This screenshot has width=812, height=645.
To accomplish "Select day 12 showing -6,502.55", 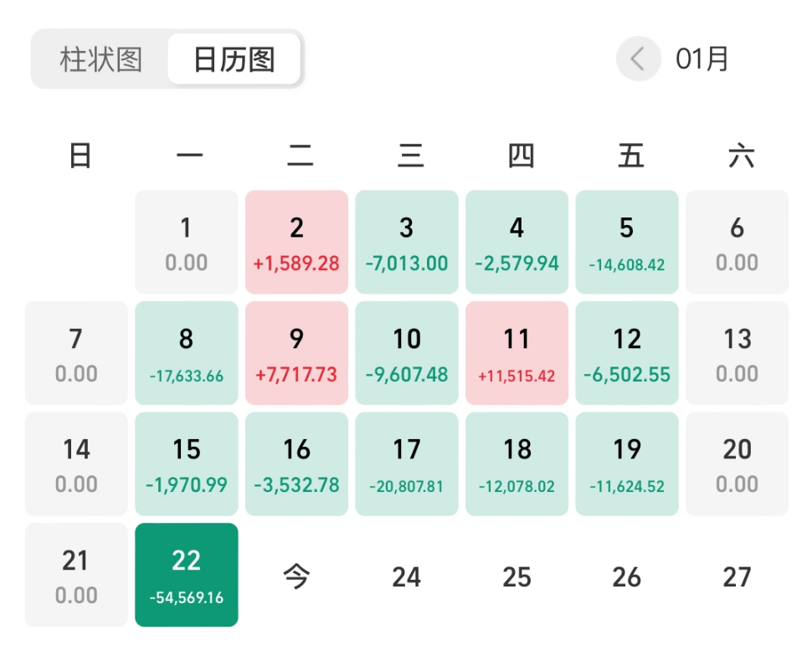I will coord(627,353).
